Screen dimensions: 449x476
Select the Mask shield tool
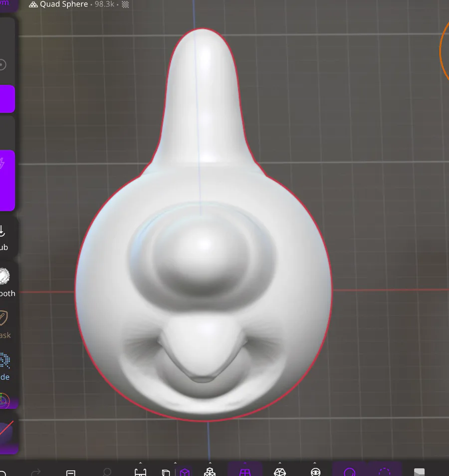[x=4, y=324]
